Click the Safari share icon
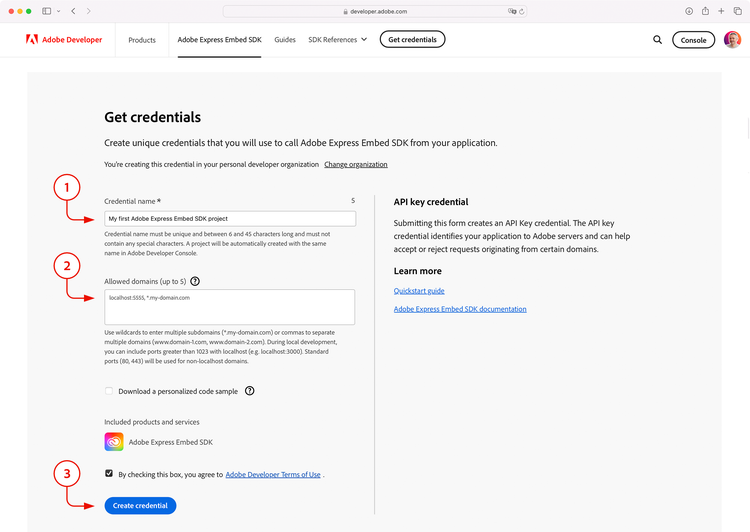The height and width of the screenshot is (532, 750). pos(705,11)
